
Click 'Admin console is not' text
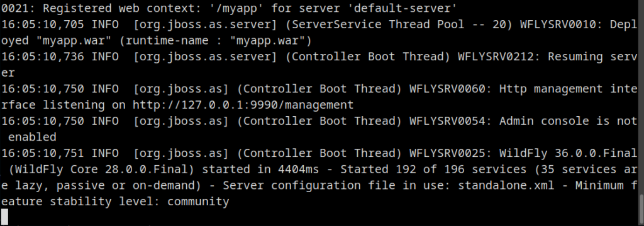click(x=569, y=121)
